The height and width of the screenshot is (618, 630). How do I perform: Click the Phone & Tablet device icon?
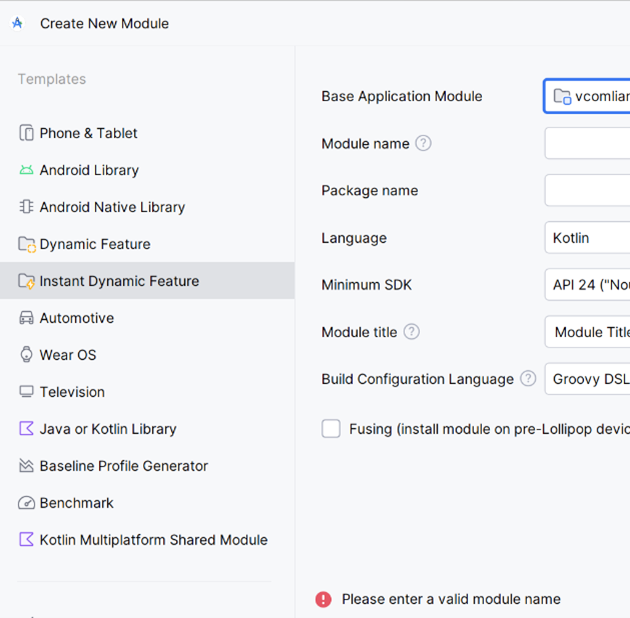pos(27,133)
